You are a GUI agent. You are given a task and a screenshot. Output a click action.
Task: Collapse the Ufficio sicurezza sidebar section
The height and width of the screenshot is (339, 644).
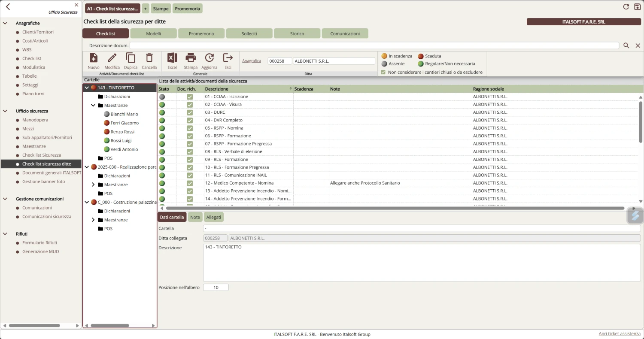[5, 111]
